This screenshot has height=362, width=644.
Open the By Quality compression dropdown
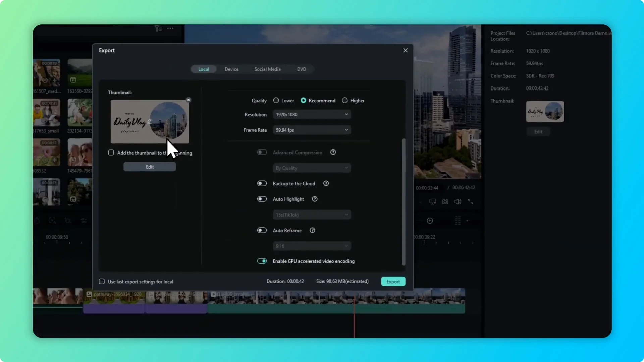coord(312,168)
